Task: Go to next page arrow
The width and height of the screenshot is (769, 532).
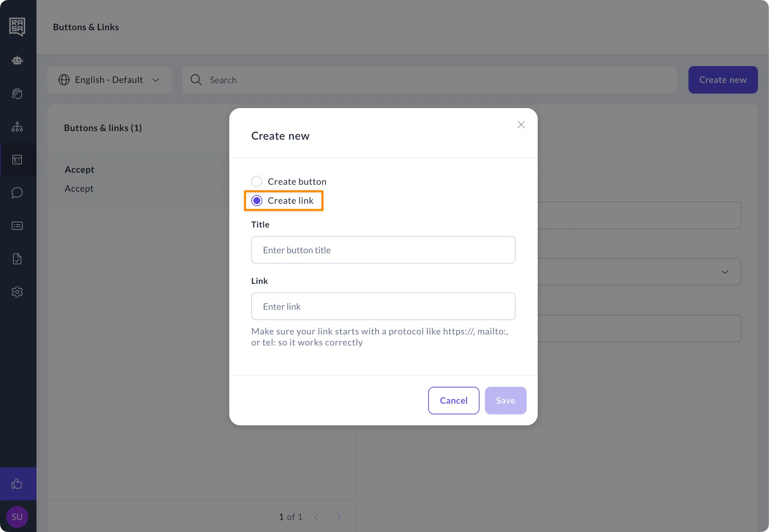Action: coord(339,517)
